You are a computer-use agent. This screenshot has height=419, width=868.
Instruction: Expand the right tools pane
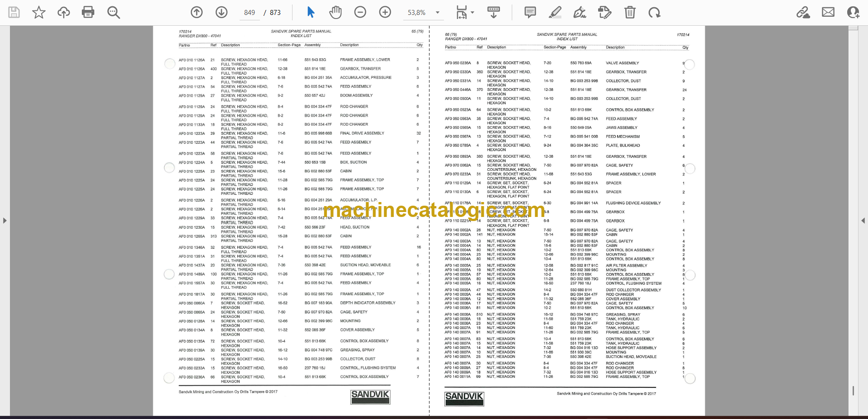(x=863, y=221)
